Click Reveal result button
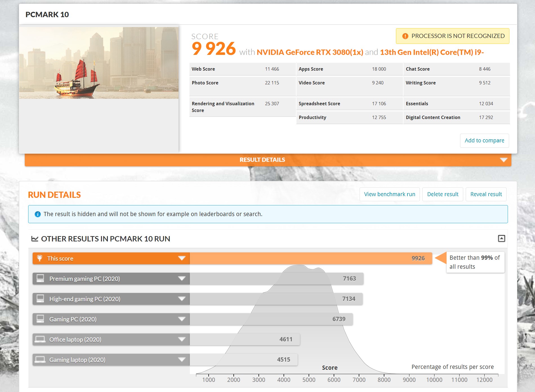 click(x=486, y=194)
